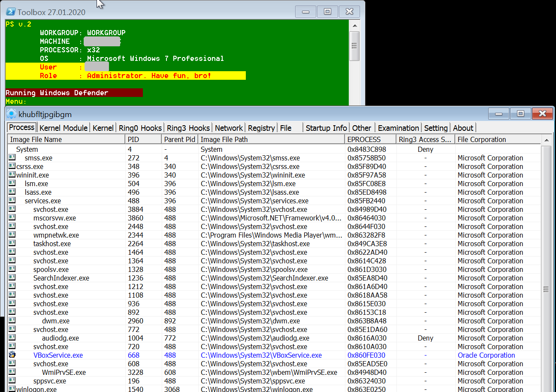Click the "Running Windows Defender" line in Toolbox
This screenshot has width=556, height=392.
point(57,93)
